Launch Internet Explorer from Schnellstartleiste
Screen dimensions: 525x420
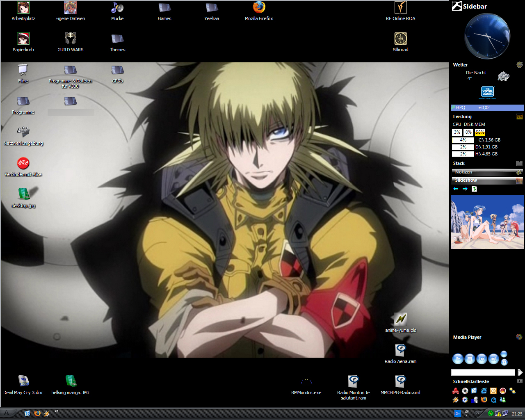click(x=484, y=391)
